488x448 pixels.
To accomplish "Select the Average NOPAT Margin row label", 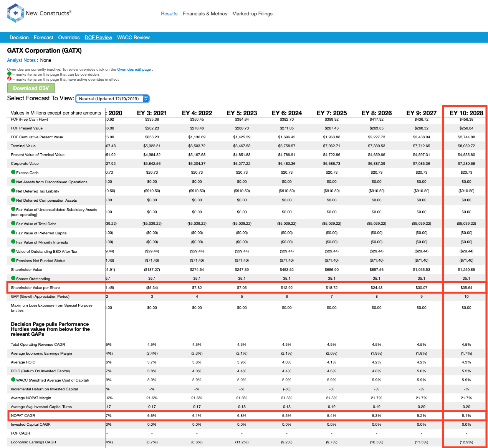I will tap(31, 398).
